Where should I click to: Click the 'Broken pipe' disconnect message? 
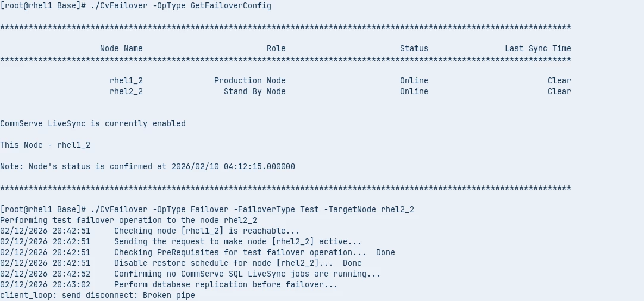click(x=98, y=295)
